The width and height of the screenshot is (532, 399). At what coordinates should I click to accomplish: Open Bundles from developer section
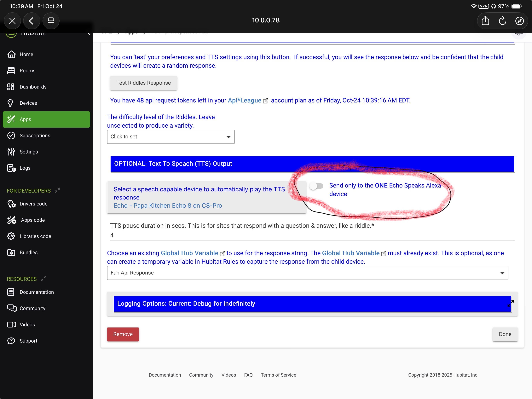click(x=28, y=252)
